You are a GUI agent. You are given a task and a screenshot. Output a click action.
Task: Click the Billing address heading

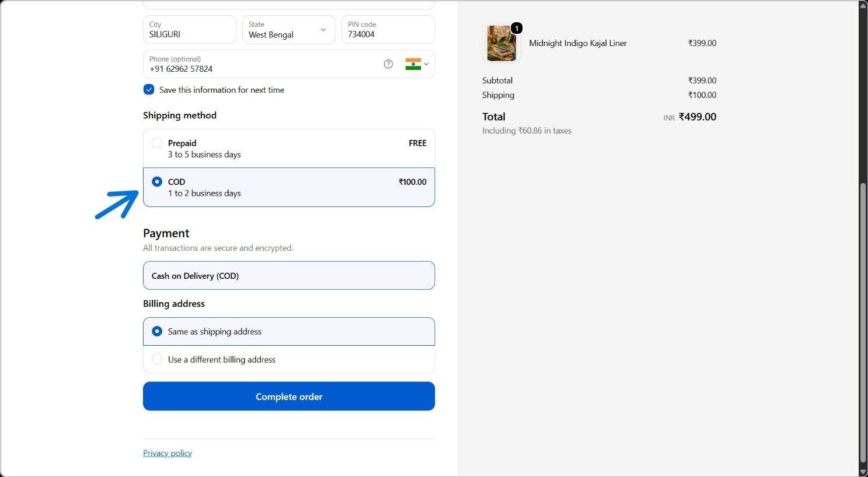pyautogui.click(x=174, y=304)
